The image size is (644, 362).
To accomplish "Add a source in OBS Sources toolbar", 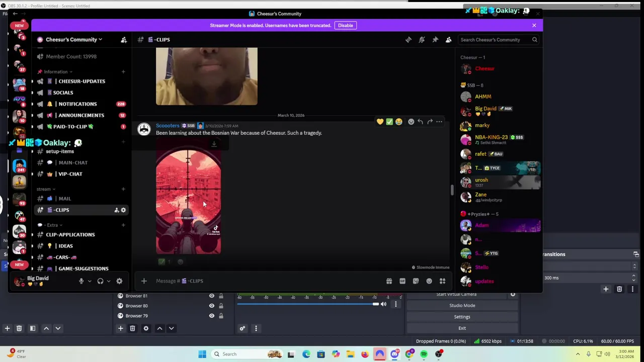I will pyautogui.click(x=120, y=328).
